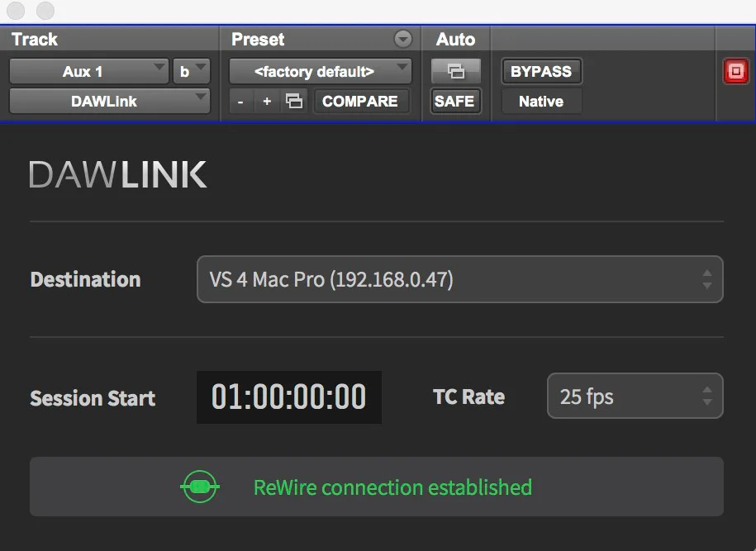Open the Aux 1 track selector
This screenshot has height=551, width=756.
(88, 71)
